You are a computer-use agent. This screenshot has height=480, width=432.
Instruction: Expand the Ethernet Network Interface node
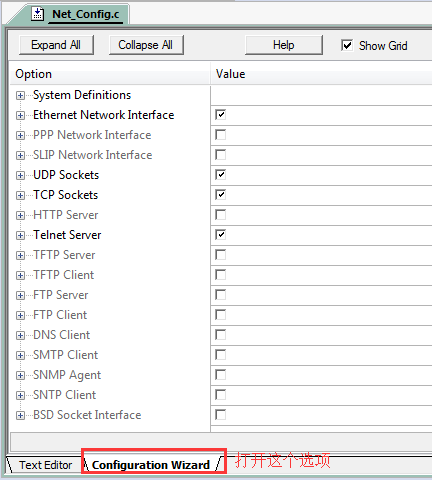pyautogui.click(x=20, y=116)
